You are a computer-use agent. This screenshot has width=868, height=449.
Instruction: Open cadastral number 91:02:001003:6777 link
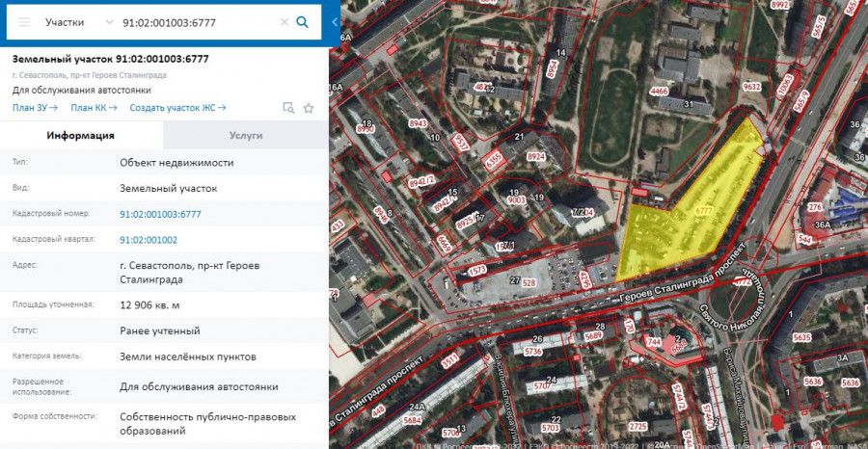(160, 214)
